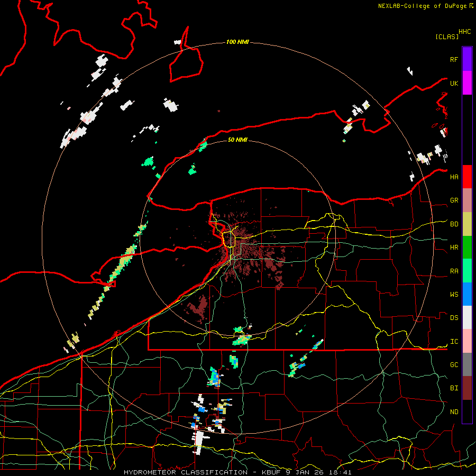This screenshot has width=476, height=476.
Task: Click the GR salmon legend swatch
Action: [467, 200]
